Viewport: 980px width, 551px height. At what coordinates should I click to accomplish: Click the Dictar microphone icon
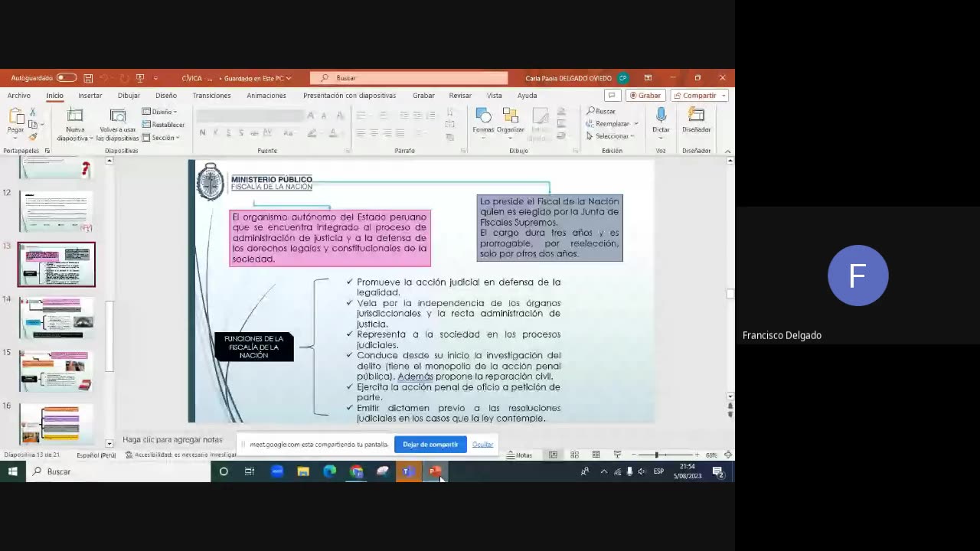click(x=661, y=116)
